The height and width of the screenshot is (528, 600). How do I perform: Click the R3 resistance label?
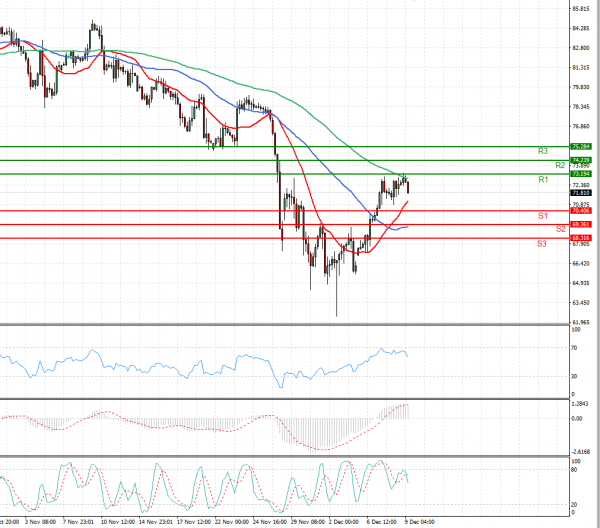(x=543, y=151)
